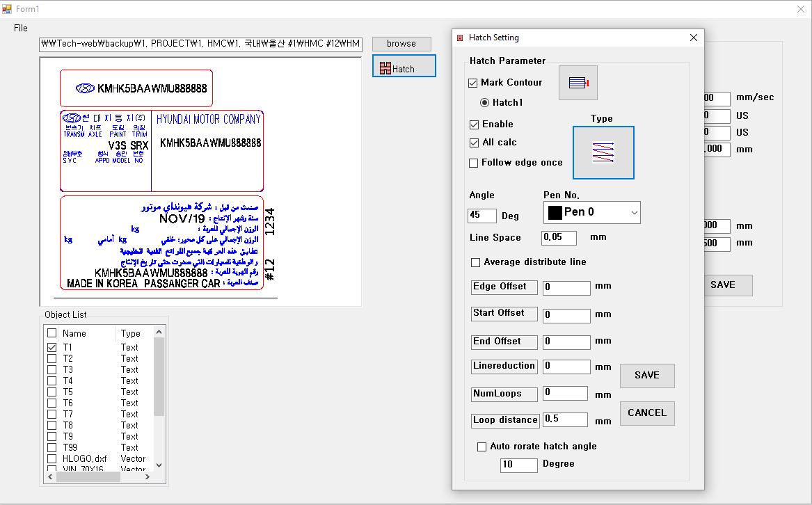Screen dimensions: 812x505
Task: Enable Auto rotate hatch angle checkbox
Action: pyautogui.click(x=481, y=447)
